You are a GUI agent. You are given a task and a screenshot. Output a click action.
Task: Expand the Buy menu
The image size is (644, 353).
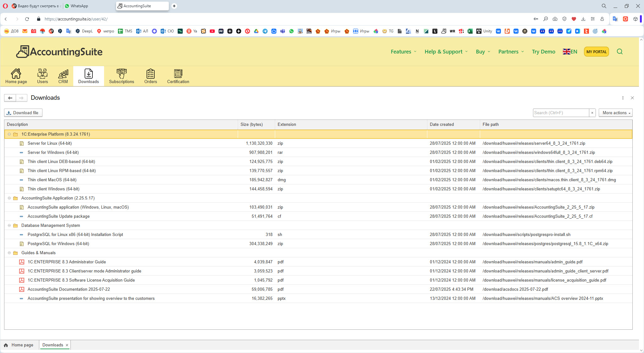coord(483,52)
